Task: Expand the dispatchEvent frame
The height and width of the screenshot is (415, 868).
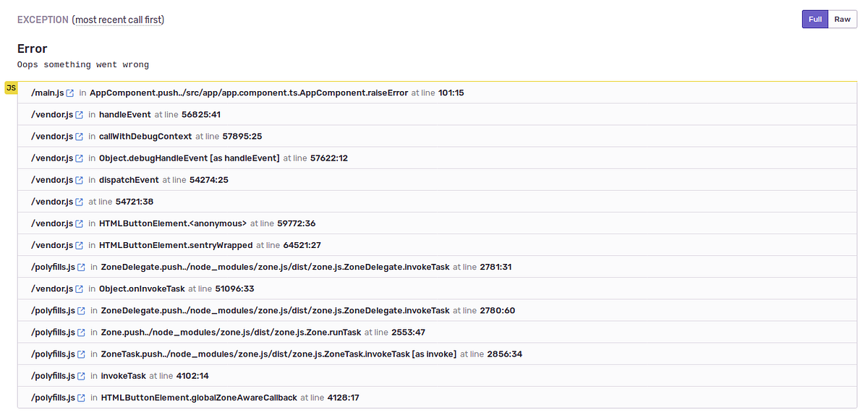Action: pyautogui.click(x=437, y=180)
